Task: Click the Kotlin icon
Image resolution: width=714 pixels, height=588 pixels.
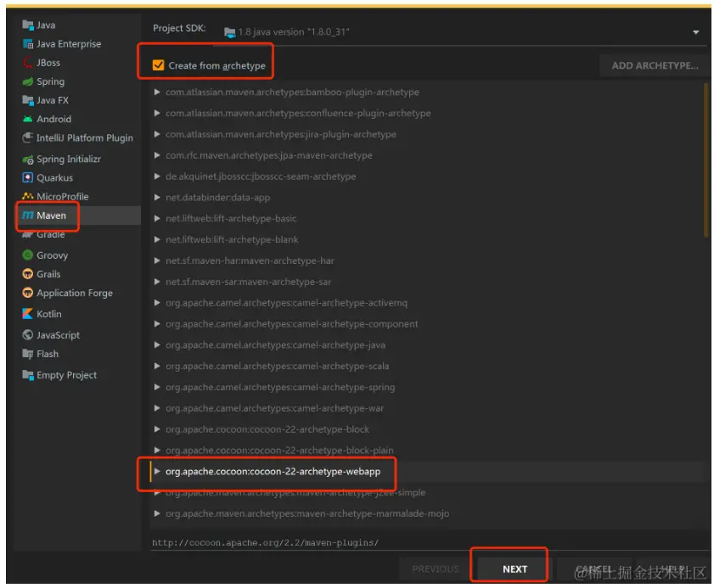Action: click(x=28, y=314)
